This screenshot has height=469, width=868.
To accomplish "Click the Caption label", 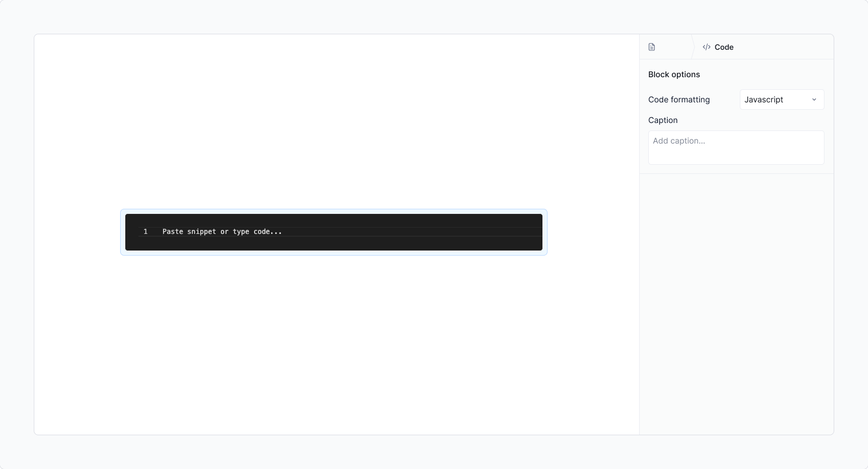I will (x=663, y=120).
